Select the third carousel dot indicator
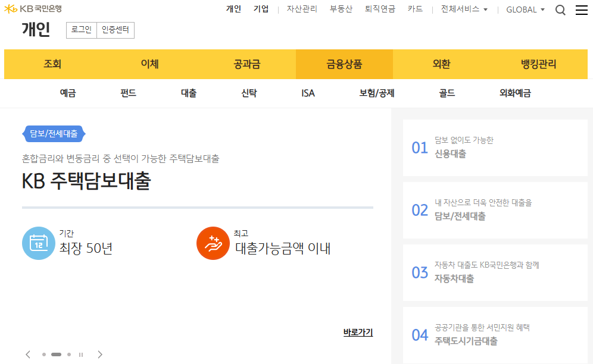 click(x=69, y=354)
